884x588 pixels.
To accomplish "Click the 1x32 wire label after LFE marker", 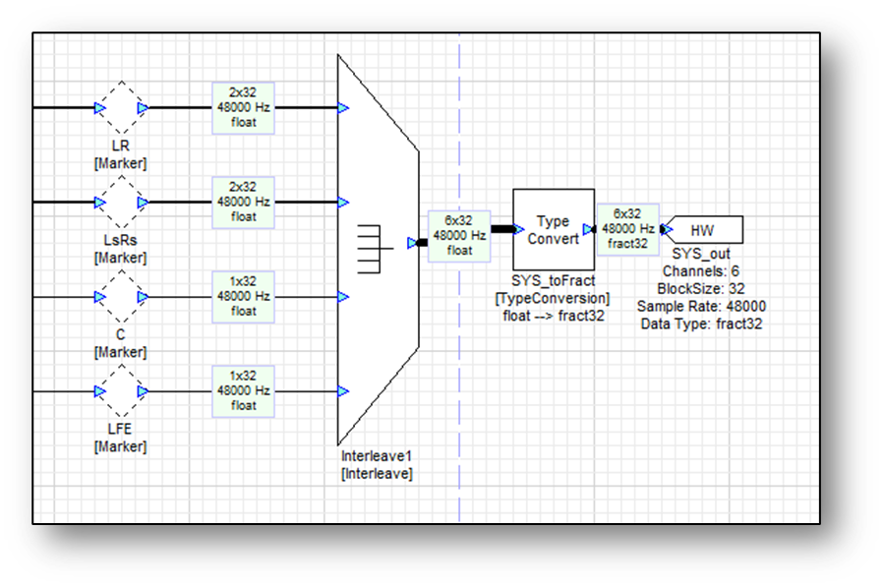I will tap(243, 391).
